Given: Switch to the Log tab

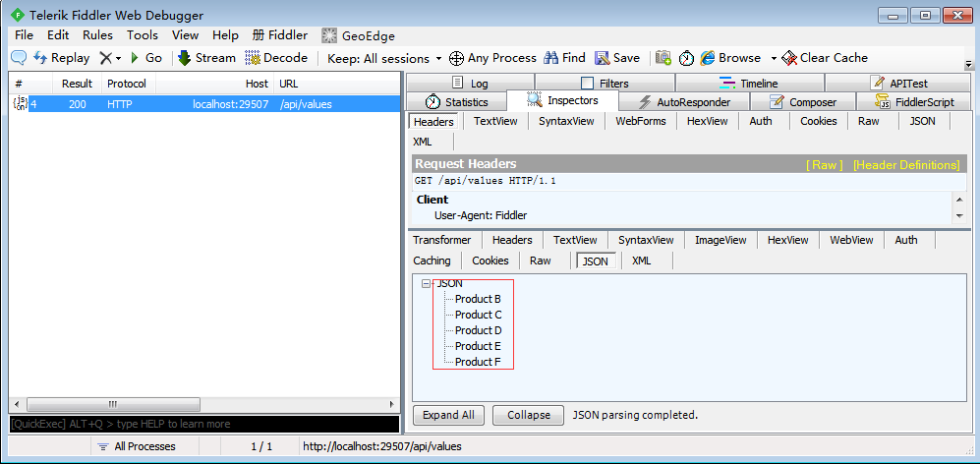Looking at the screenshot, I should (x=470, y=83).
